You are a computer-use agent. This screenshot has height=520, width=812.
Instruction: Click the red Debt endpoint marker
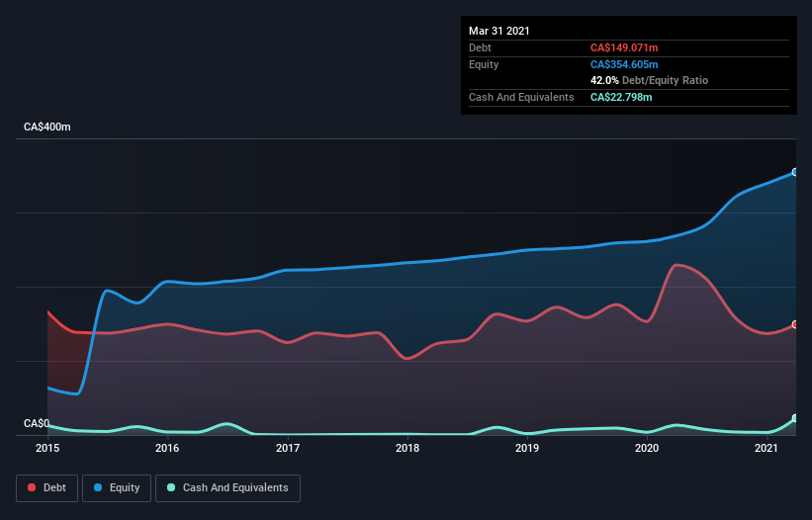pos(795,324)
